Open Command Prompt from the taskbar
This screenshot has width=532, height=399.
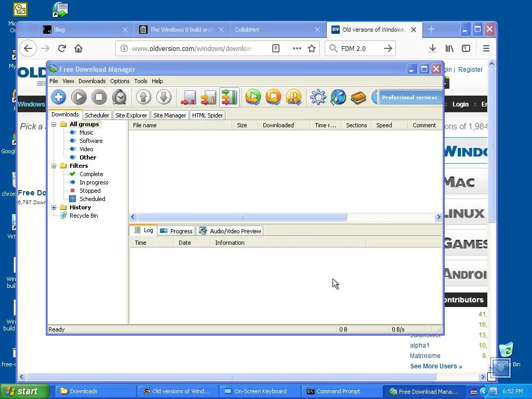342,392
